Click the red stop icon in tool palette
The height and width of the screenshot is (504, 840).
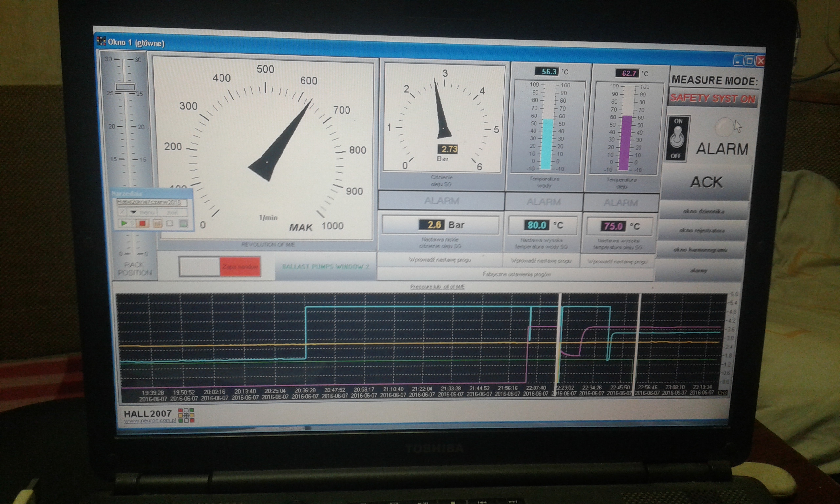tap(143, 223)
